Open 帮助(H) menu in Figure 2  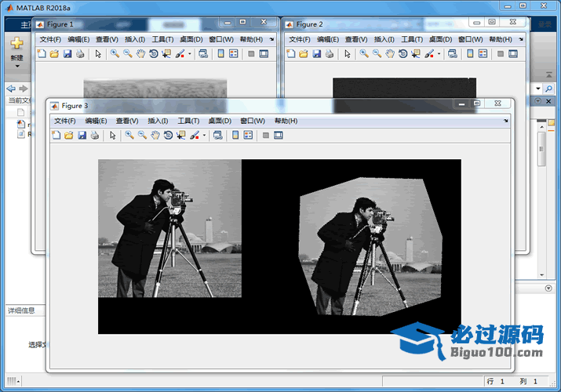pyautogui.click(x=501, y=39)
